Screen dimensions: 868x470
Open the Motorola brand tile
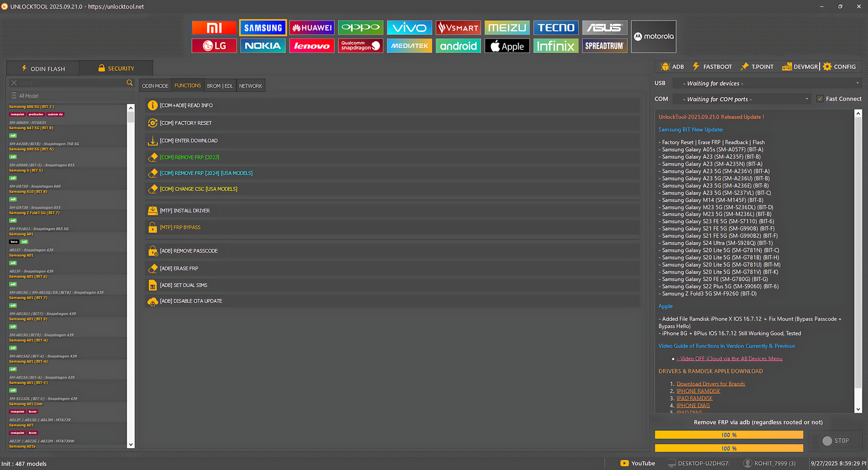[653, 37]
